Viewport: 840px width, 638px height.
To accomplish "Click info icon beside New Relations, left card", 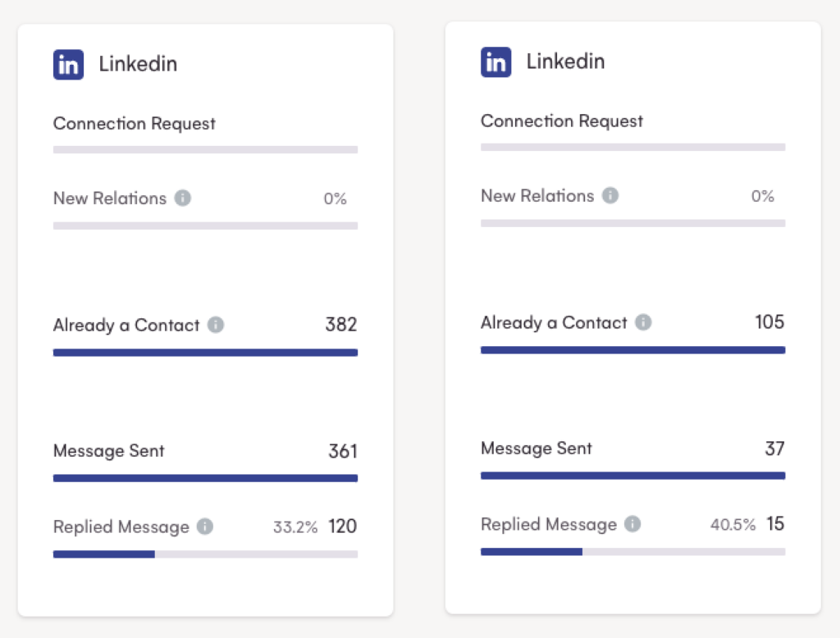I will tap(183, 198).
